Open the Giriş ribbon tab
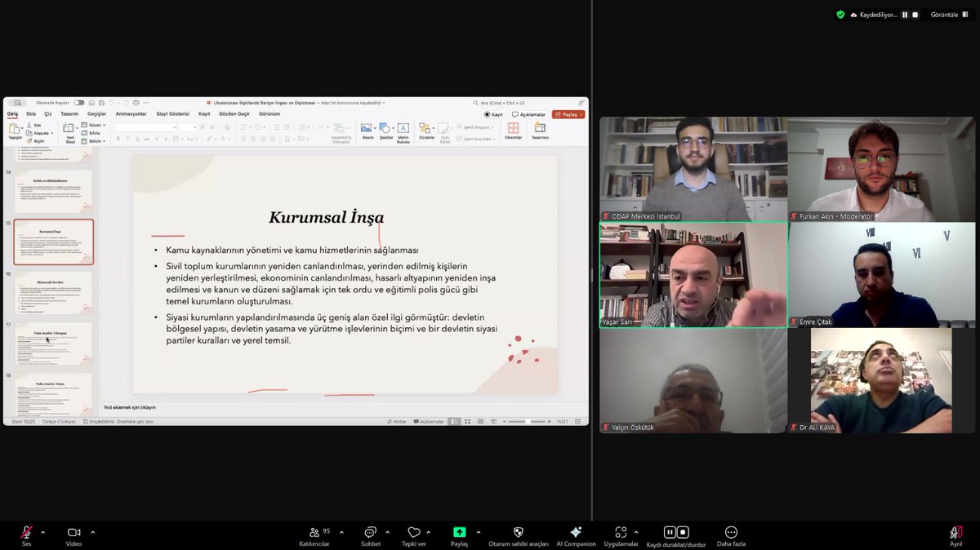Screen dimensions: 980x550 [x=12, y=114]
